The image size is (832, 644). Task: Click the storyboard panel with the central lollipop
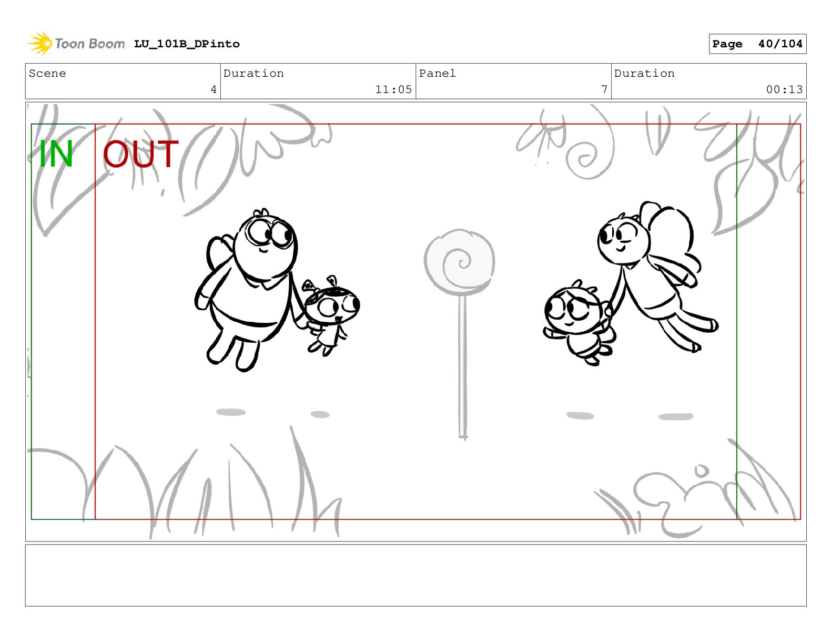point(415,322)
